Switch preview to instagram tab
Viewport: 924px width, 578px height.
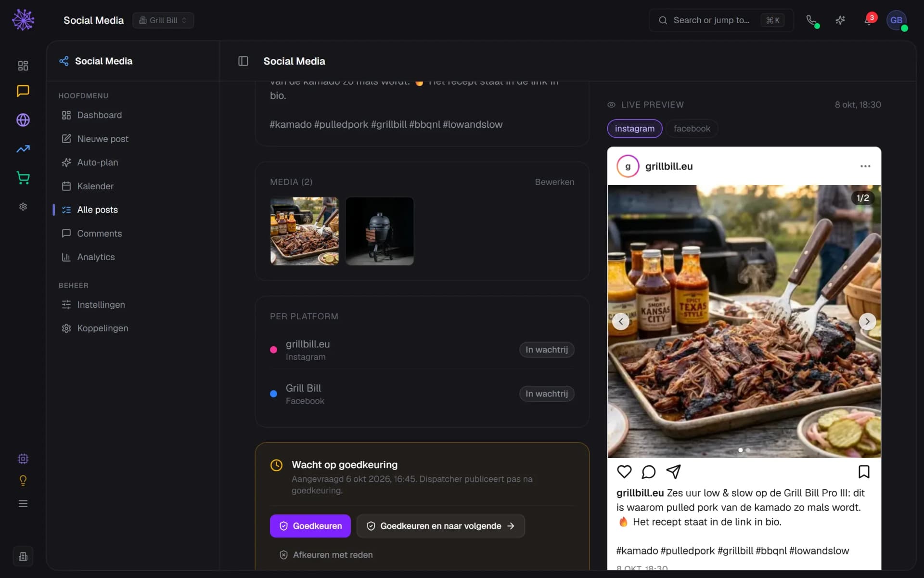635,129
